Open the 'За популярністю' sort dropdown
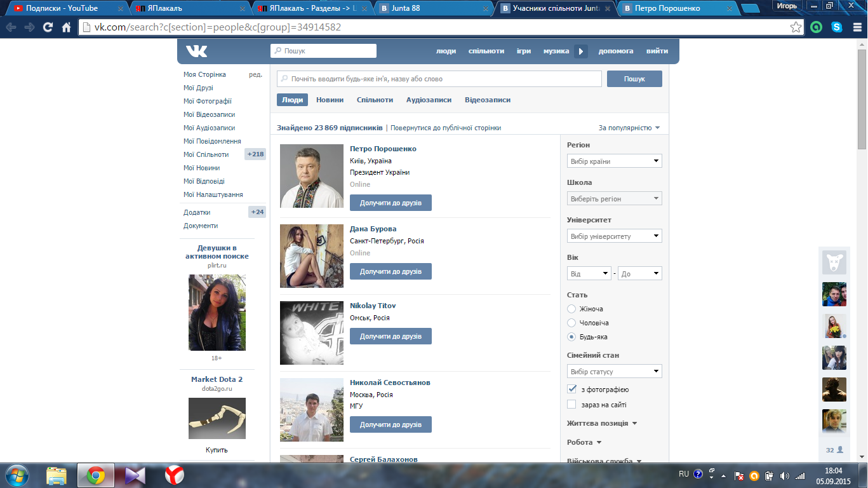 point(629,128)
